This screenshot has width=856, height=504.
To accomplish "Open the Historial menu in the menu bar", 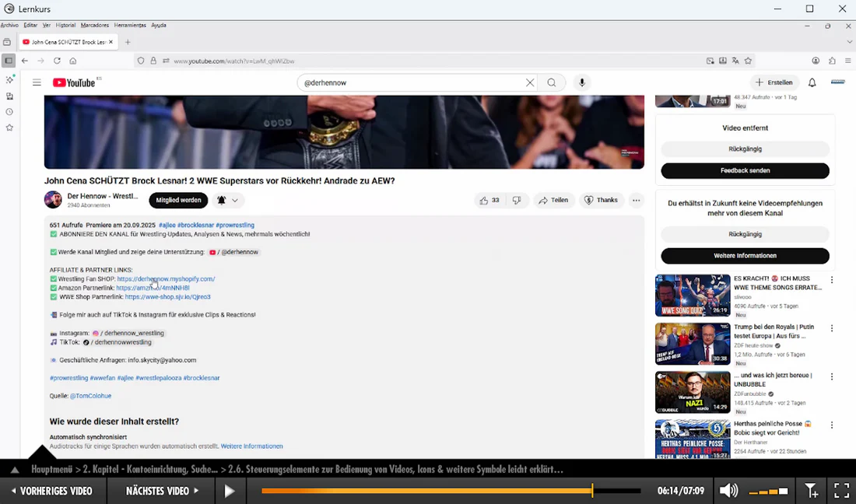I will 65,25.
